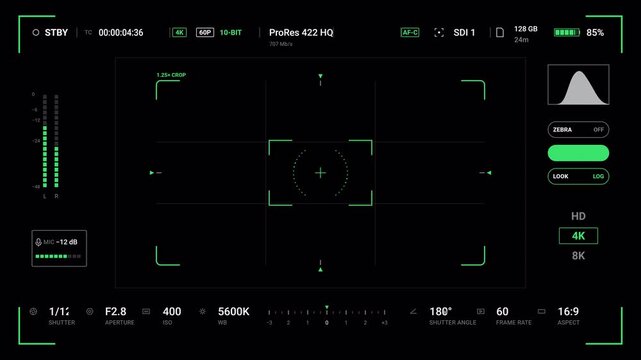Image resolution: width=641 pixels, height=360 pixels.
Task: Open the 400 ISO setting
Action: tap(172, 315)
